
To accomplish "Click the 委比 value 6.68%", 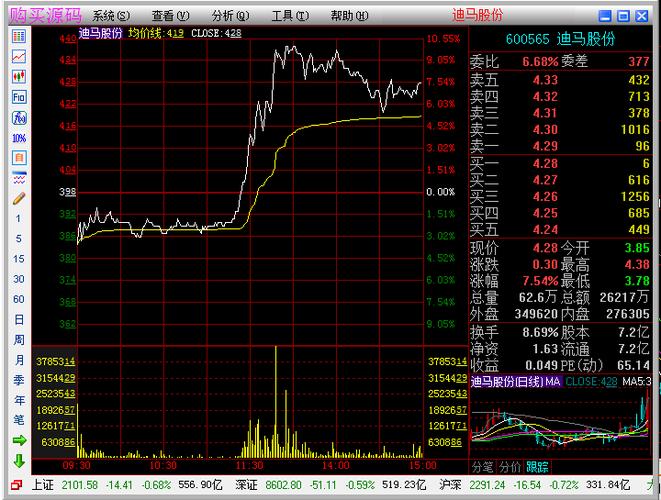I will (540, 62).
